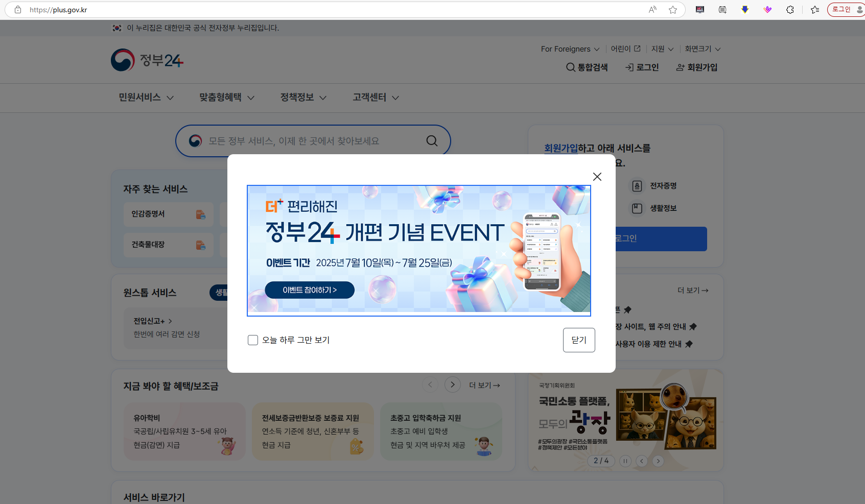The image size is (865, 504).
Task: Click the 이벤트 참여하기 button
Action: point(310,290)
